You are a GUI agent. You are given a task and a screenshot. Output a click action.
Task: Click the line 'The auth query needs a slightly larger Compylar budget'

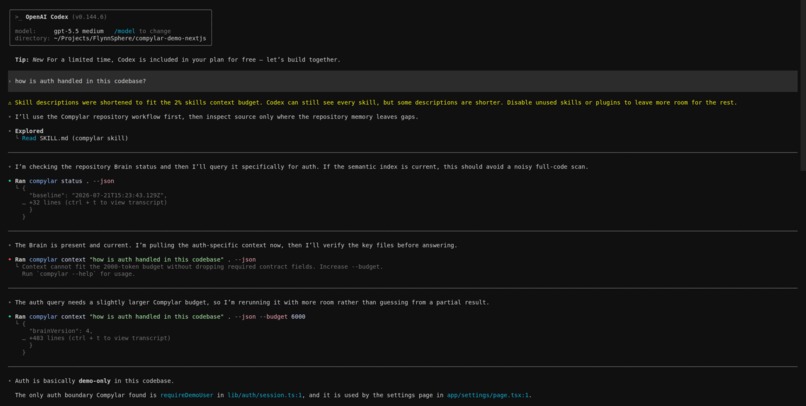(252, 303)
